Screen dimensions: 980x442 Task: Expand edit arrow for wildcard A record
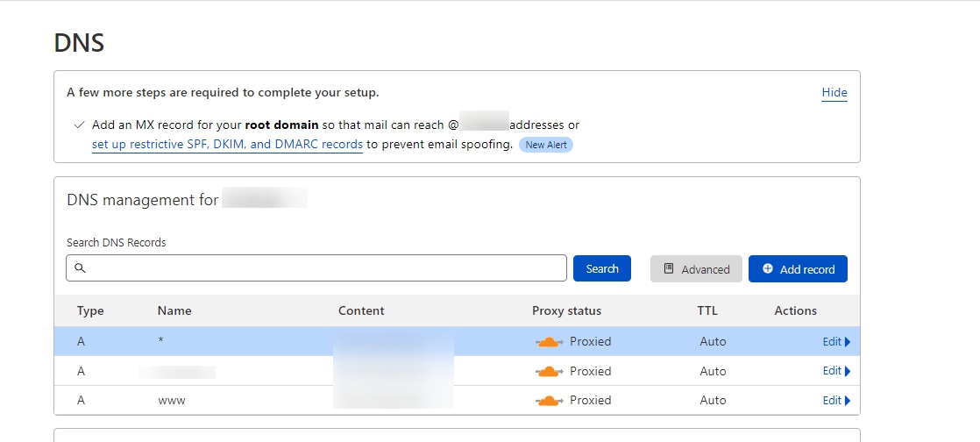coord(848,342)
